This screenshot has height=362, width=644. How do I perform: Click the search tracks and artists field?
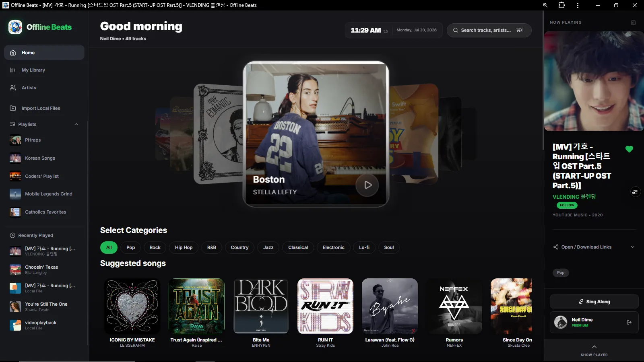point(489,30)
